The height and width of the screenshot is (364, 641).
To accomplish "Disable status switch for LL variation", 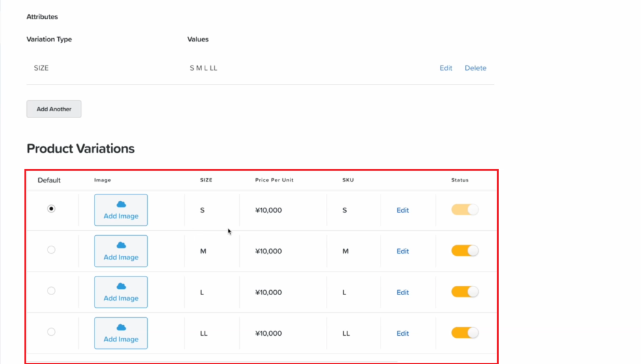I will pyautogui.click(x=465, y=333).
